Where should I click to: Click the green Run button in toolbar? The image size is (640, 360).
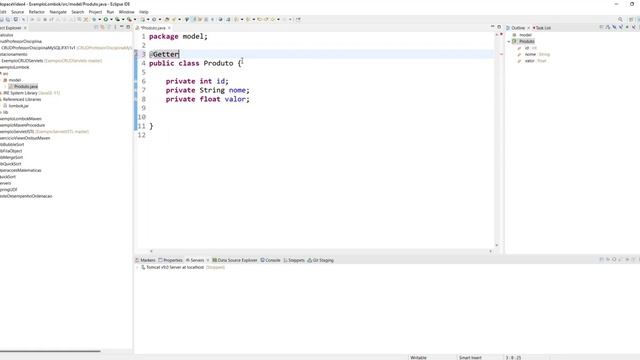[106, 19]
